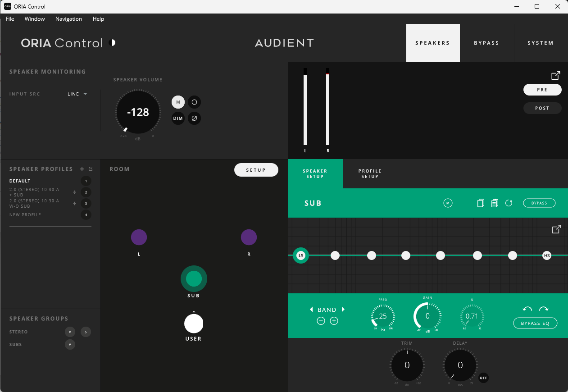Mute the STEREO speaker group

[x=70, y=332]
